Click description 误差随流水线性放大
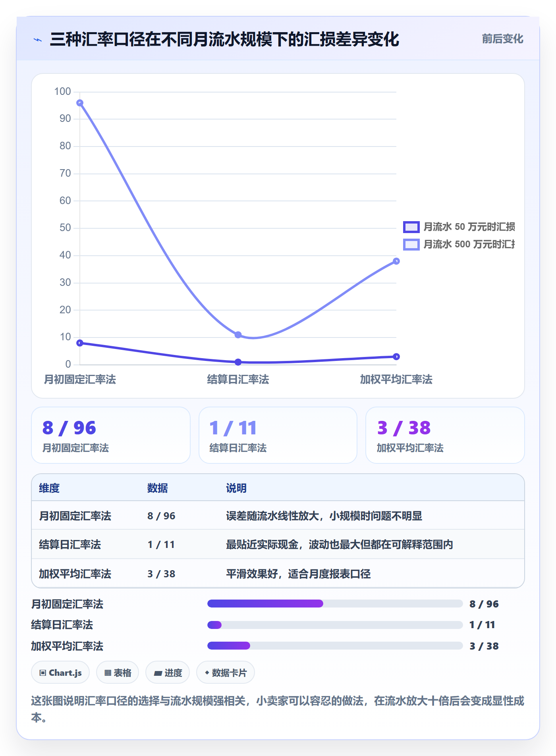The height and width of the screenshot is (756, 556). [272, 516]
